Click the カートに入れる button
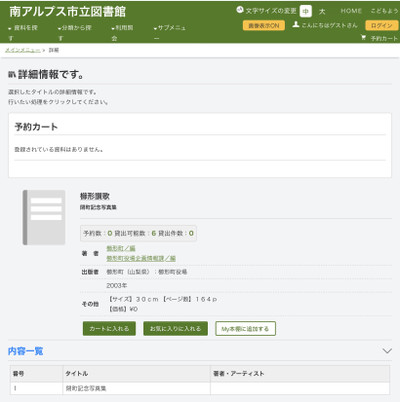The height and width of the screenshot is (402, 400). pyautogui.click(x=109, y=329)
